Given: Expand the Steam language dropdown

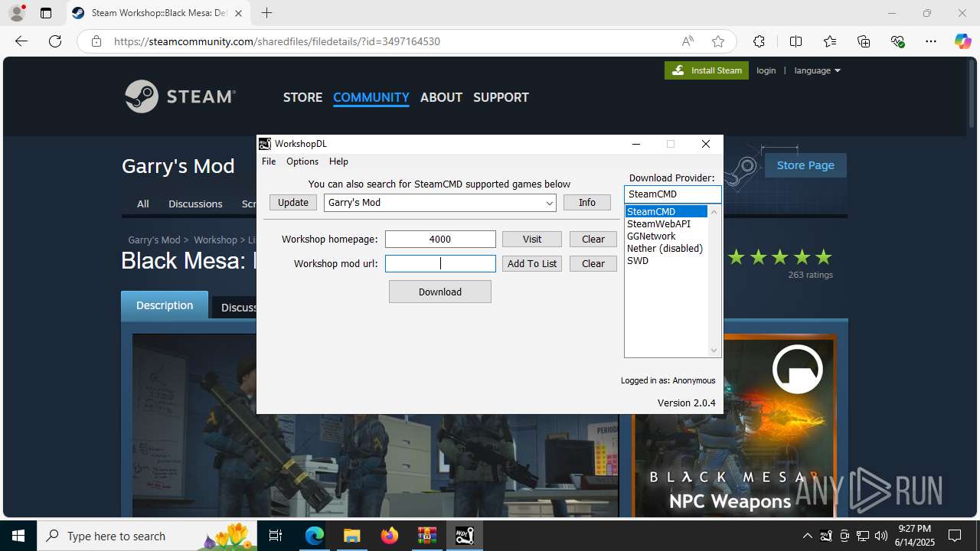Looking at the screenshot, I should pos(817,70).
